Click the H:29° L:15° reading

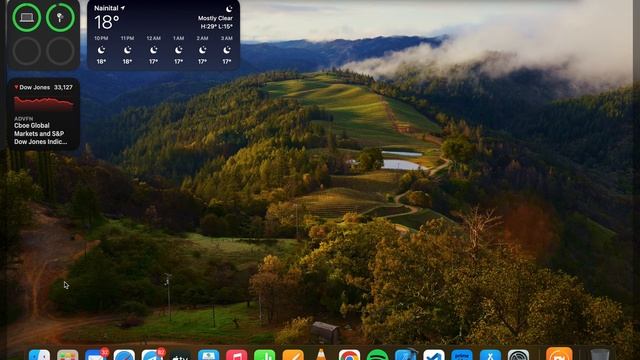[x=217, y=27]
